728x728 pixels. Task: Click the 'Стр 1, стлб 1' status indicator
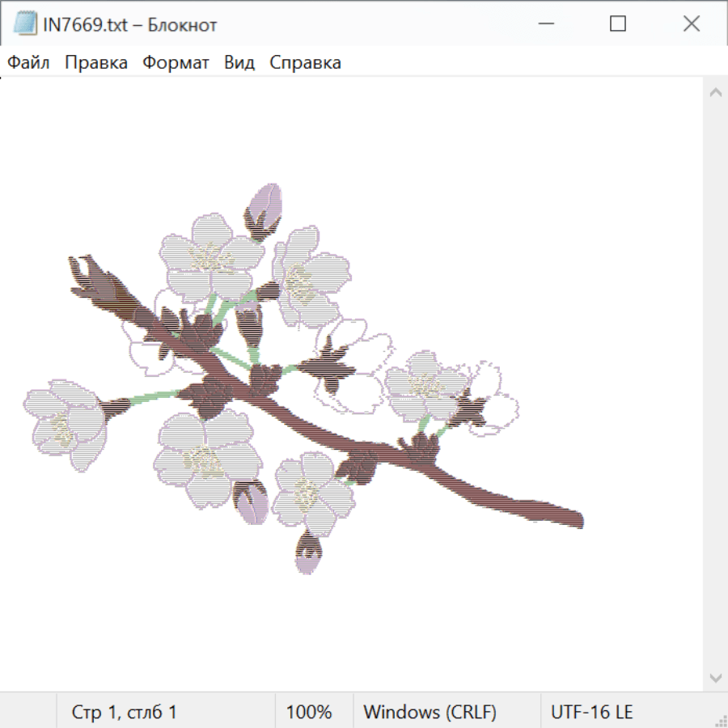[125, 712]
